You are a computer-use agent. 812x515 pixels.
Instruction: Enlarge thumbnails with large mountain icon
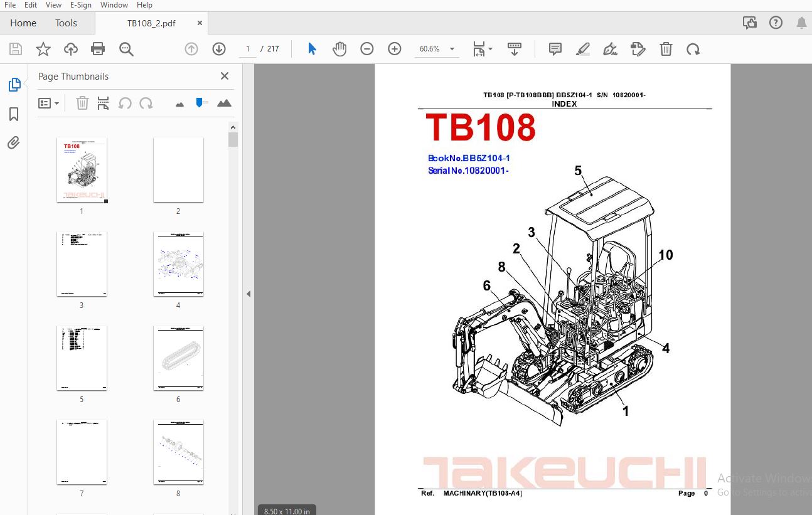click(x=224, y=103)
